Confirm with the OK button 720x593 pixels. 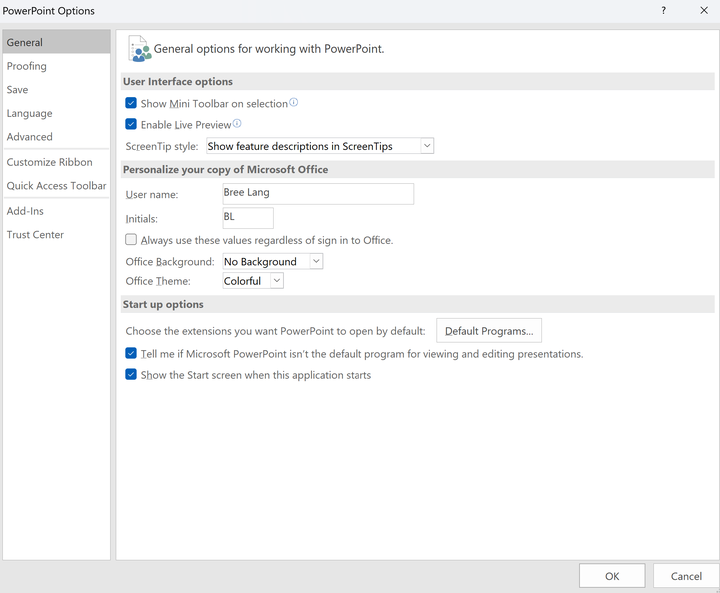[612, 576]
